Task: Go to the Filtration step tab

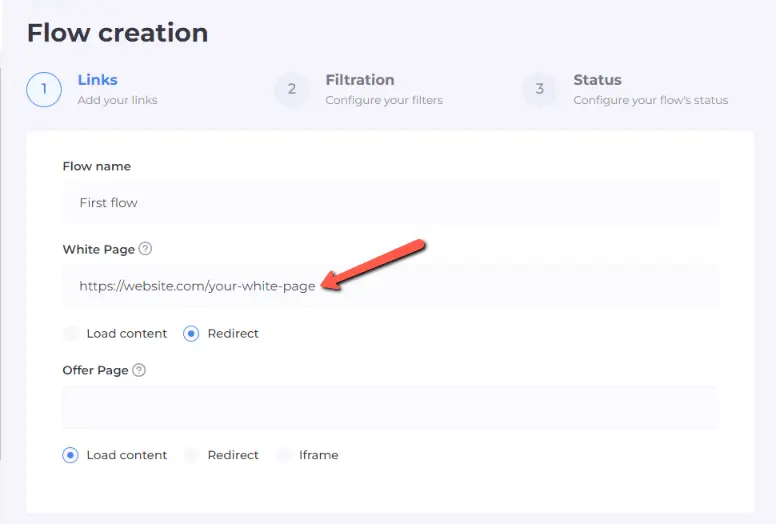Action: coord(359,80)
